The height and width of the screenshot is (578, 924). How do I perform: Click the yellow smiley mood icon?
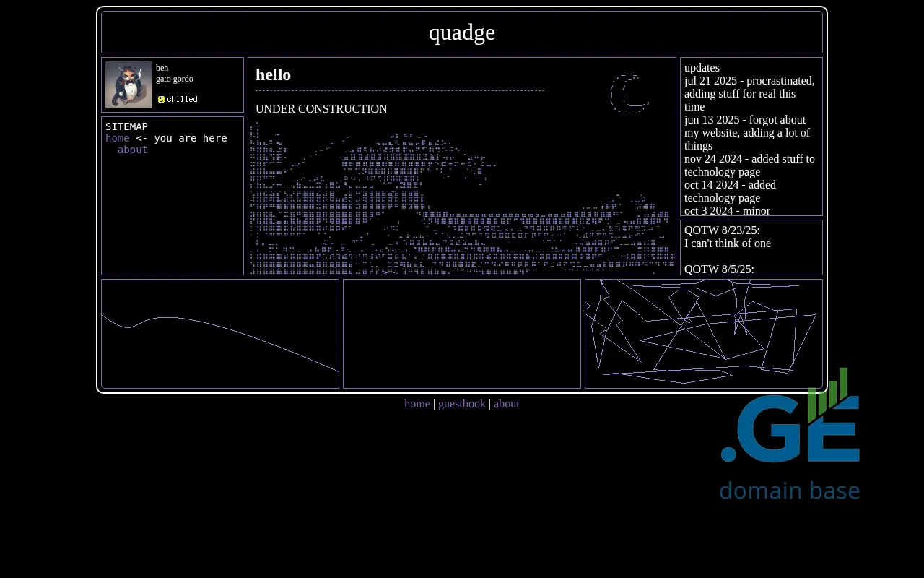pyautogui.click(x=161, y=100)
